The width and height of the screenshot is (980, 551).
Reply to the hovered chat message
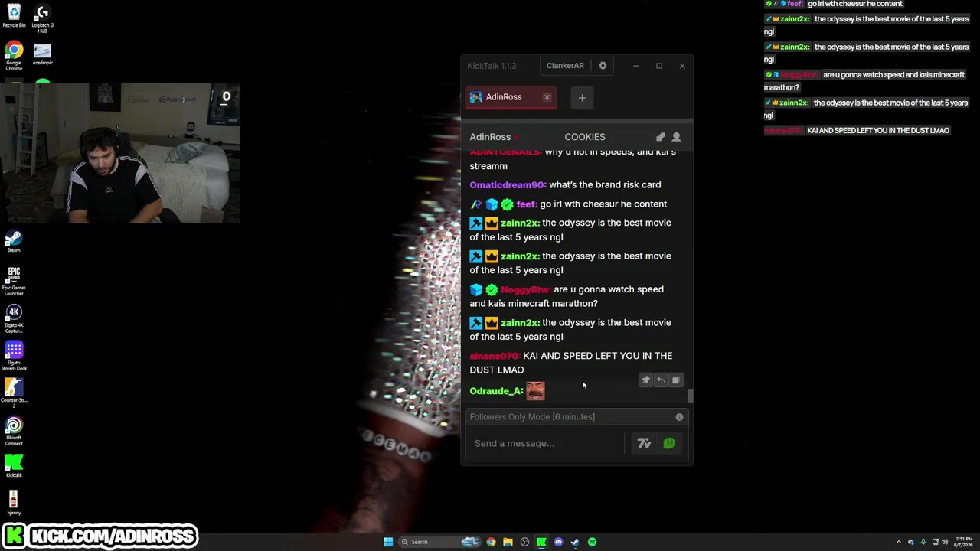click(x=661, y=380)
